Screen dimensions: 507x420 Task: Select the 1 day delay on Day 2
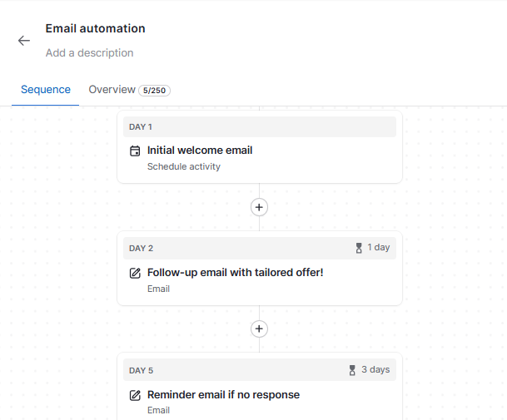pyautogui.click(x=378, y=248)
